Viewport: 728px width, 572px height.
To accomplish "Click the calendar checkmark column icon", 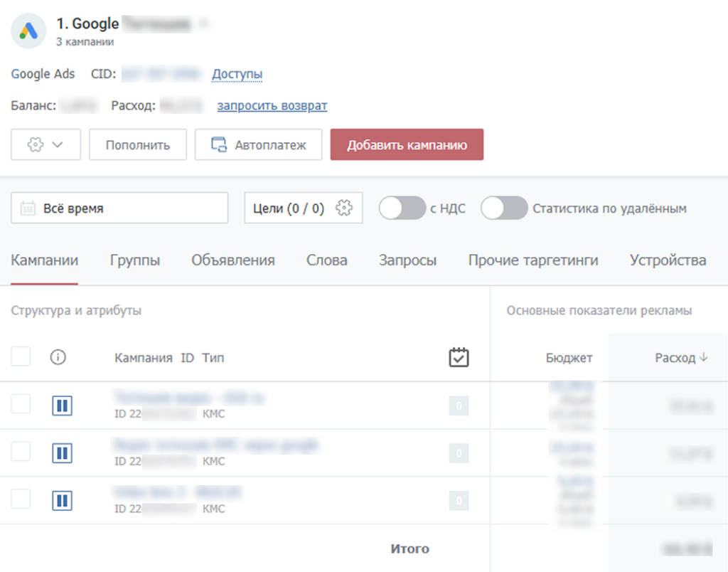I will pos(459,357).
